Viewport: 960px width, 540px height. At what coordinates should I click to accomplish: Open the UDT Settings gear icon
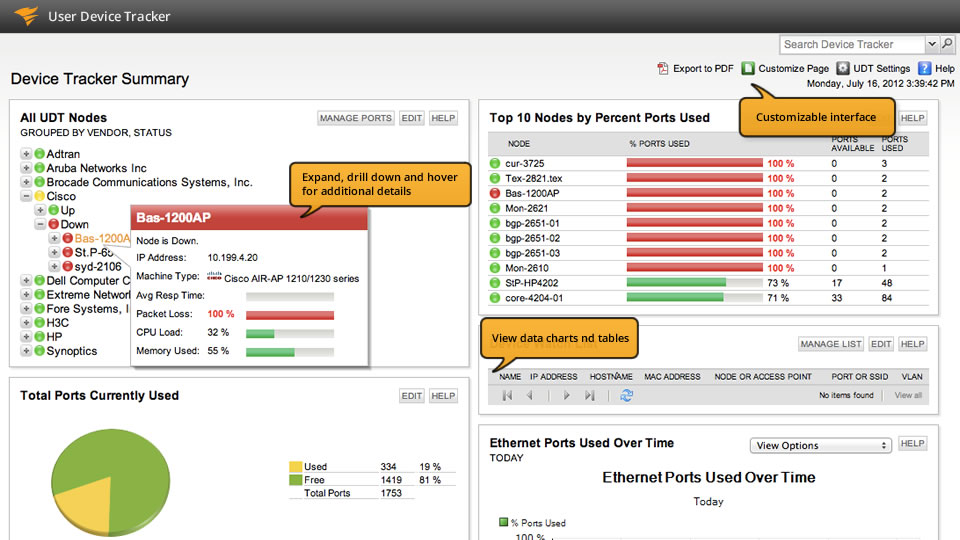coord(843,68)
